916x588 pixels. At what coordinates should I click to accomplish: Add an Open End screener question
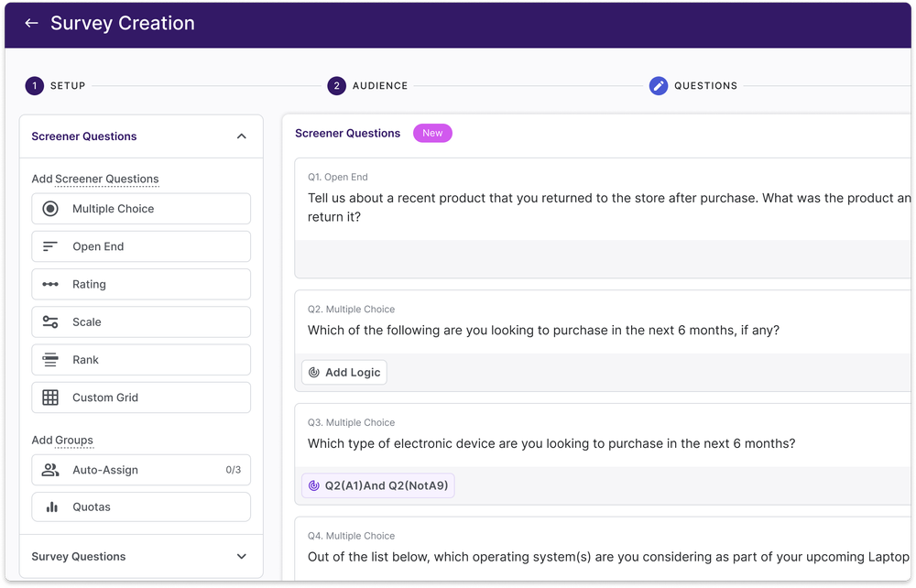[x=141, y=246]
